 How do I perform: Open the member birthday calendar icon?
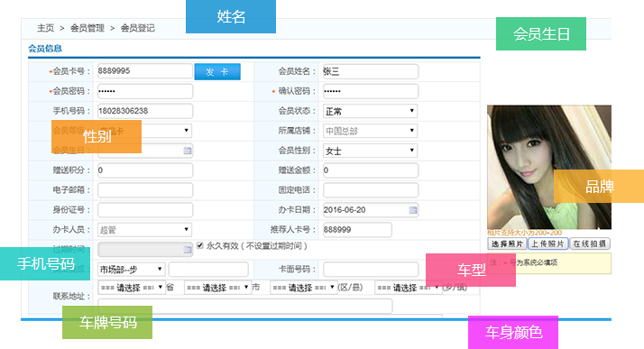[188, 151]
